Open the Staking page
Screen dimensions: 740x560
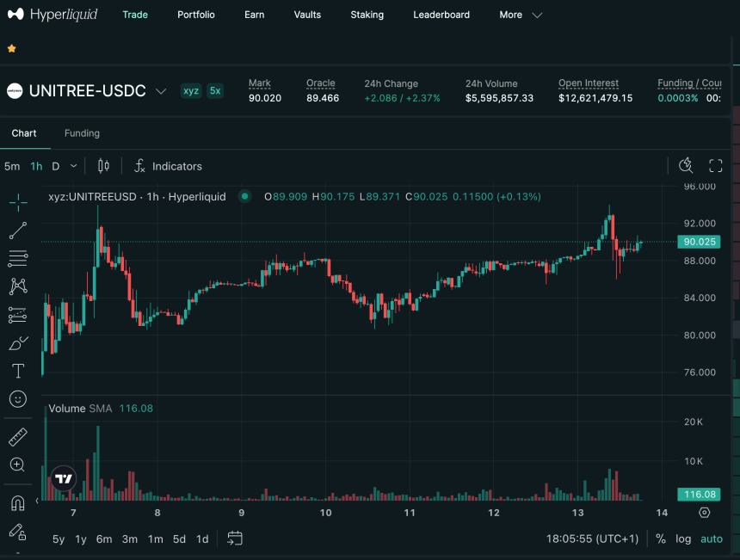367,15
